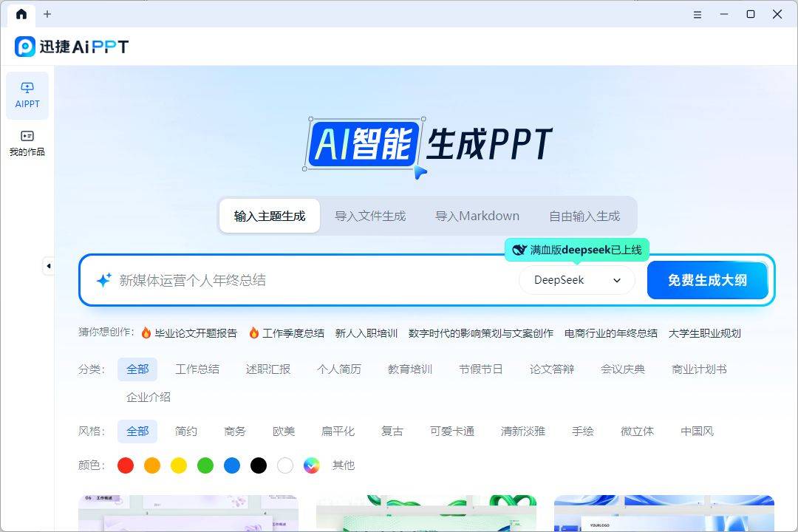Click the 迅捷AiPPT logo

pyautogui.click(x=71, y=47)
